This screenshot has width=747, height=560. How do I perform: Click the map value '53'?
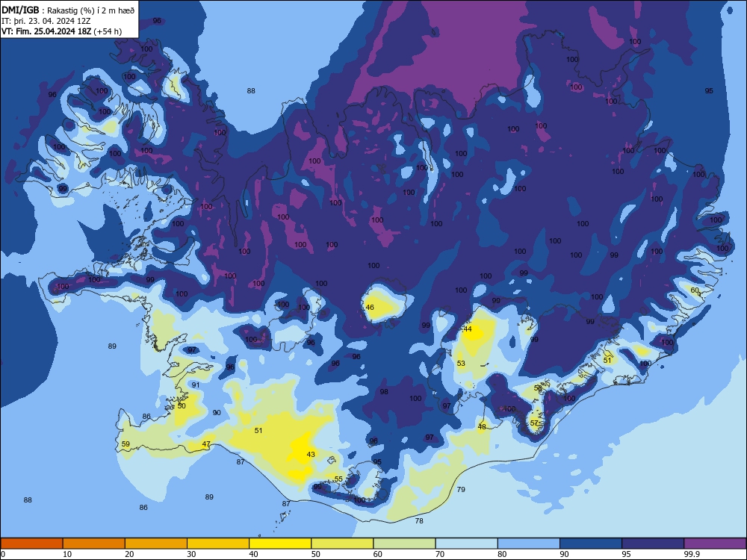click(461, 364)
